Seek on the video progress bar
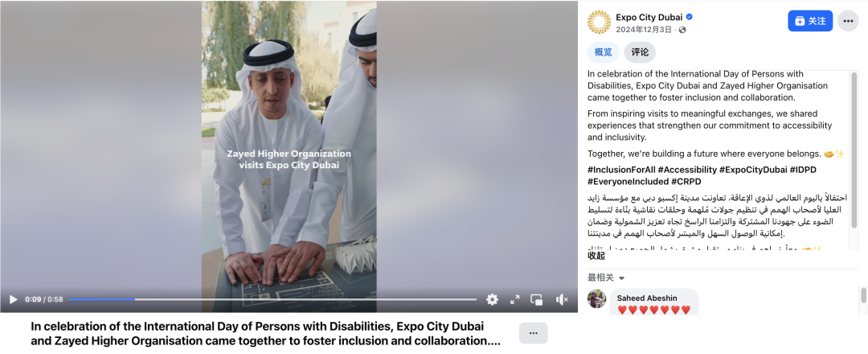 point(272,300)
